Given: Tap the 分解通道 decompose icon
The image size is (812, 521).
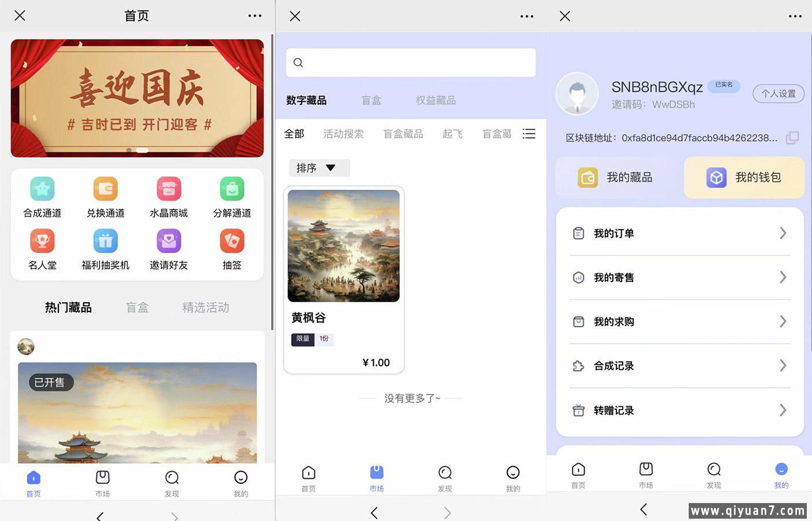Looking at the screenshot, I should tap(232, 189).
